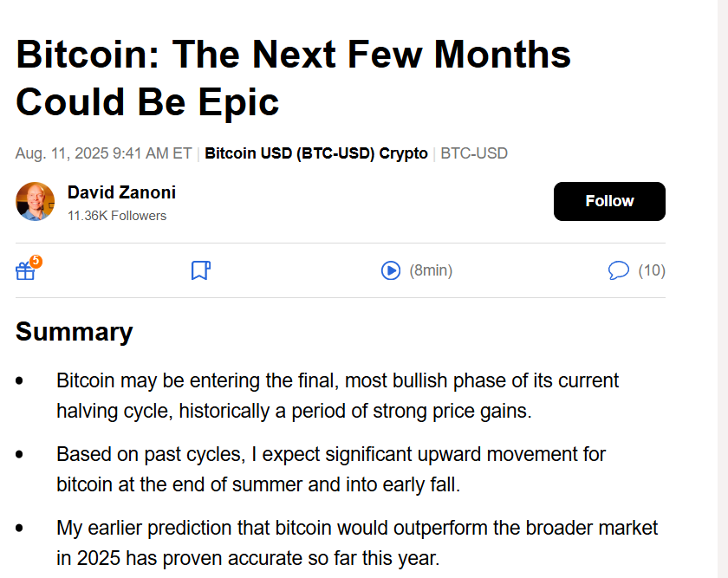This screenshot has width=728, height=578.
Task: Click the 11.36K Followers text
Action: [117, 216]
